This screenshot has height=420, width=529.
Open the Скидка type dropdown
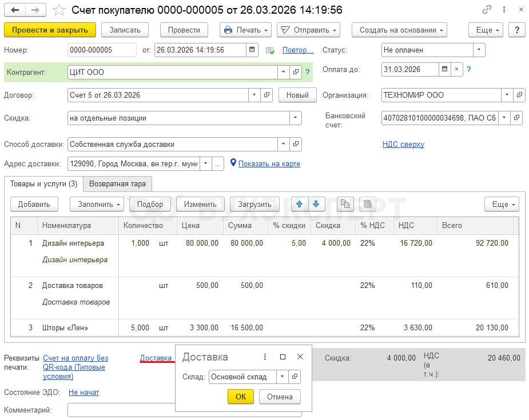[x=295, y=118]
